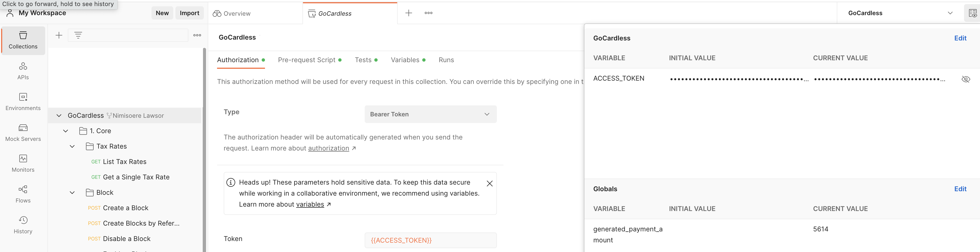Create a new collection with the plus icon
980x252 pixels.
[59, 35]
